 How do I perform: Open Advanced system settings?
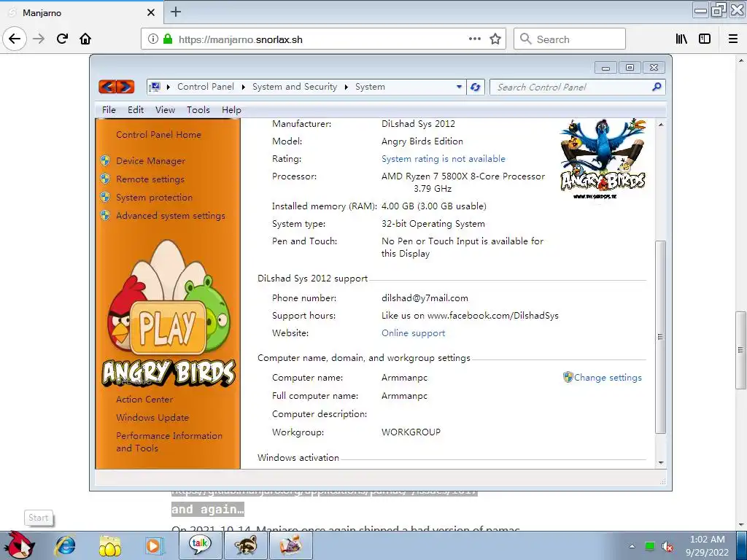coord(171,216)
